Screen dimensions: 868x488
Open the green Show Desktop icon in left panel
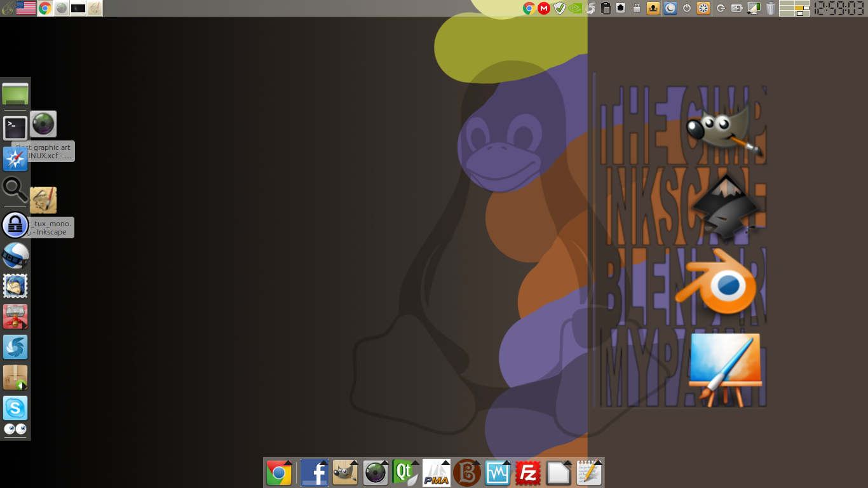15,94
